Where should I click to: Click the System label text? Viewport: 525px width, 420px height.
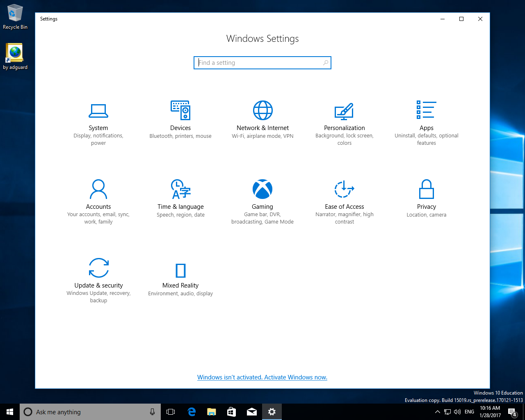[98, 128]
